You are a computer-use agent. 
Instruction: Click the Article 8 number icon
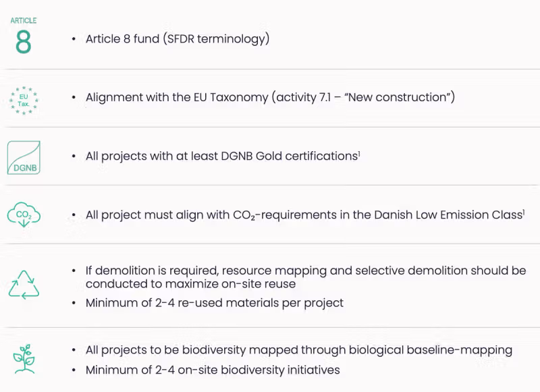pos(24,43)
